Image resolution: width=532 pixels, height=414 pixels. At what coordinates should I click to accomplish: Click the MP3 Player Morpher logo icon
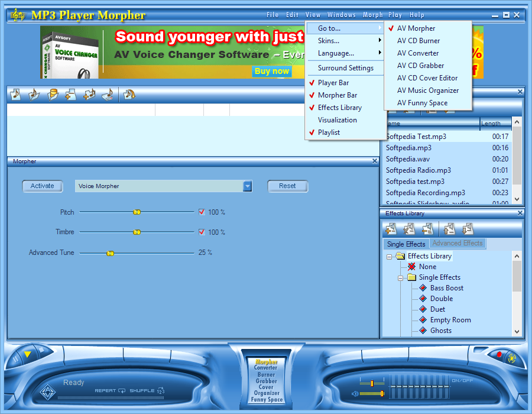18,15
